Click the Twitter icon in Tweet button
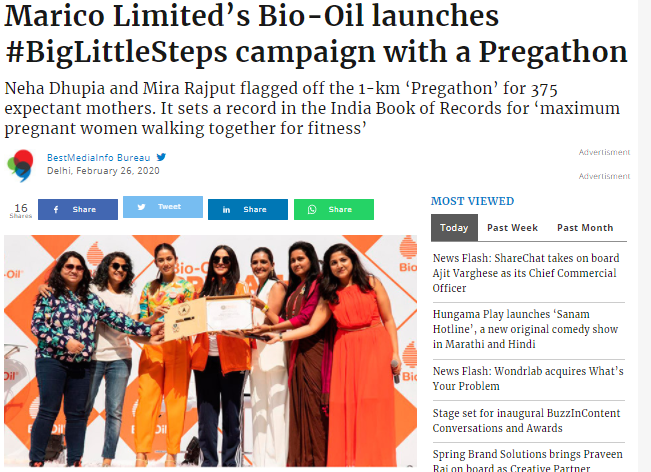 coord(142,207)
